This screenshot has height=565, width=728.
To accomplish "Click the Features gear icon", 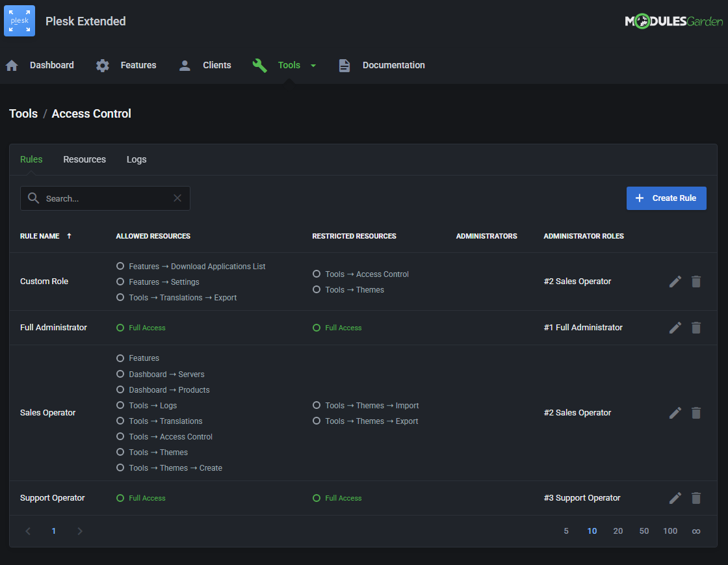I will (x=103, y=66).
